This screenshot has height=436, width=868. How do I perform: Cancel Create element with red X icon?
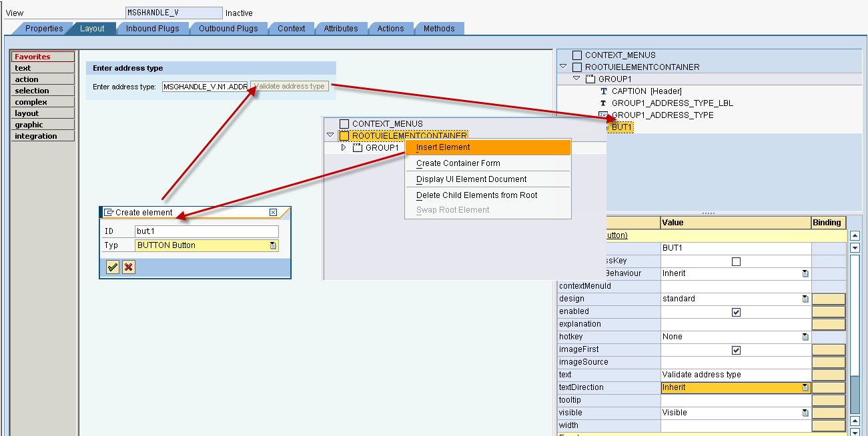(127, 267)
